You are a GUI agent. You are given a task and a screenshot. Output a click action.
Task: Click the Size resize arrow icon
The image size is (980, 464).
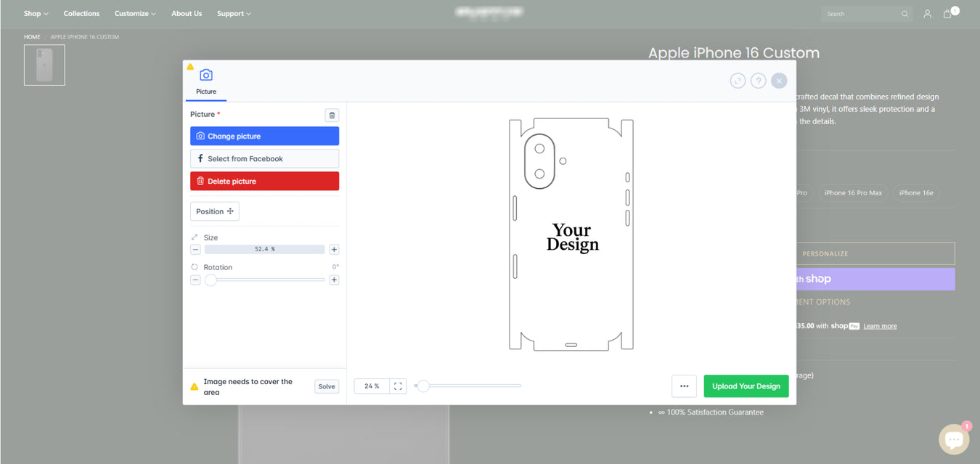tap(194, 235)
